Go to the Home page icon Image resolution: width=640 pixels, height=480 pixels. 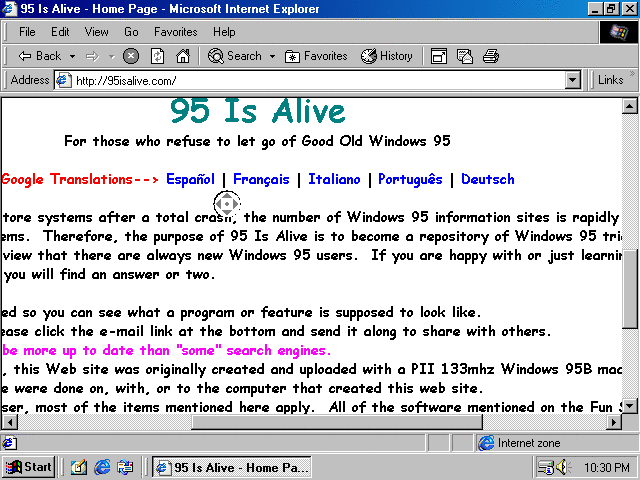pos(183,56)
